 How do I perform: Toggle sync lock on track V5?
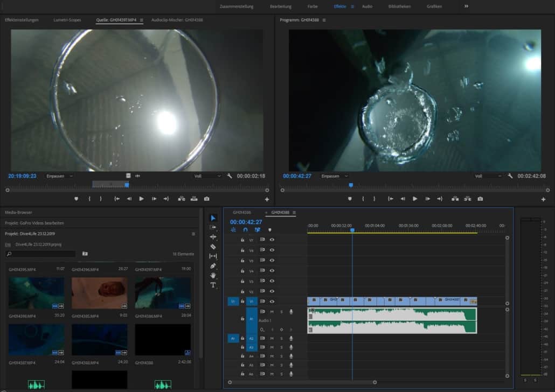tap(262, 261)
